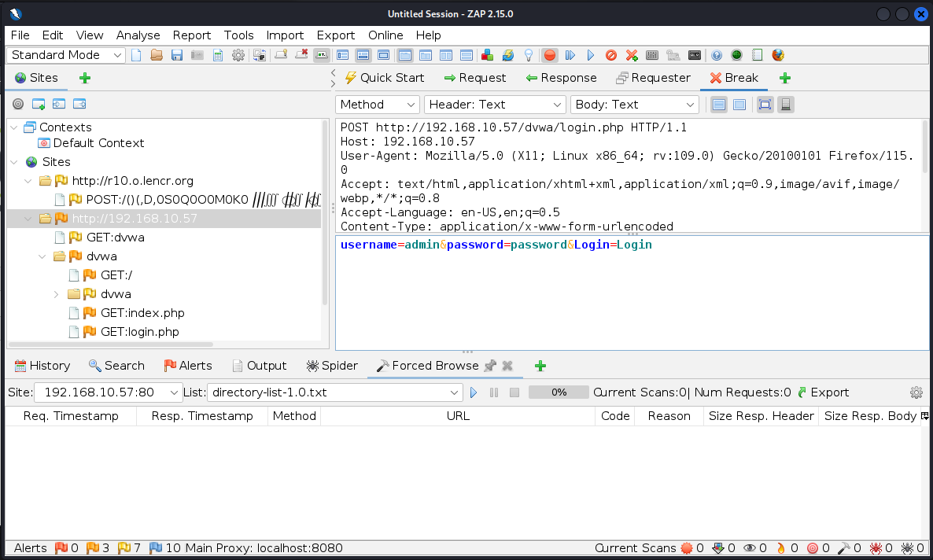Toggle expand Information tab layout icon
933x560 pixels.
[x=363, y=55]
